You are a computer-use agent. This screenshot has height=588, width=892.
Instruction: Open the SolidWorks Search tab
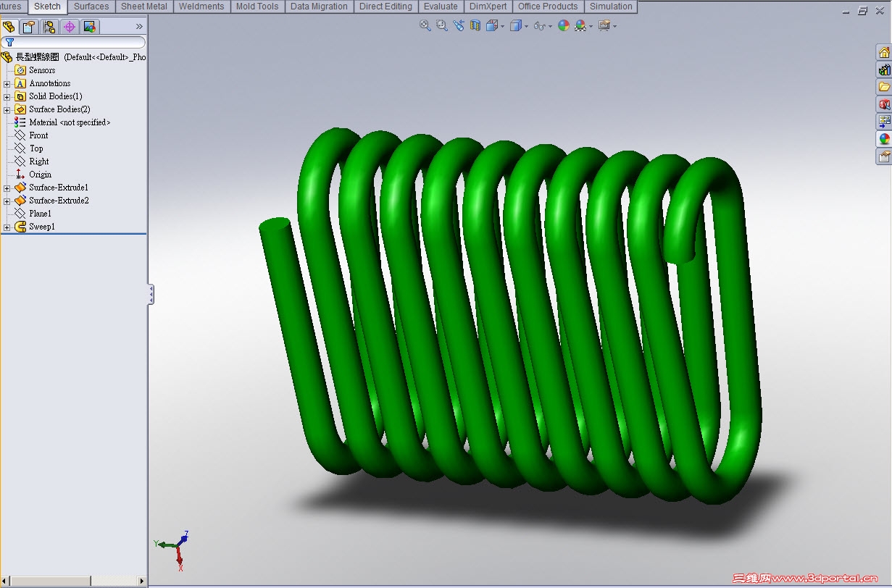point(884,104)
